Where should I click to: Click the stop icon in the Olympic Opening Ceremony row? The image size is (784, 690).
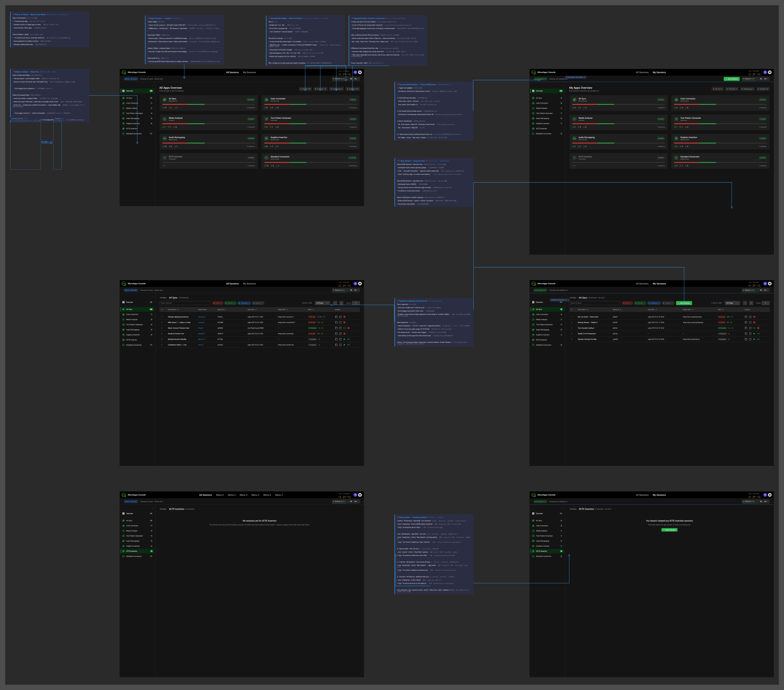point(344,317)
